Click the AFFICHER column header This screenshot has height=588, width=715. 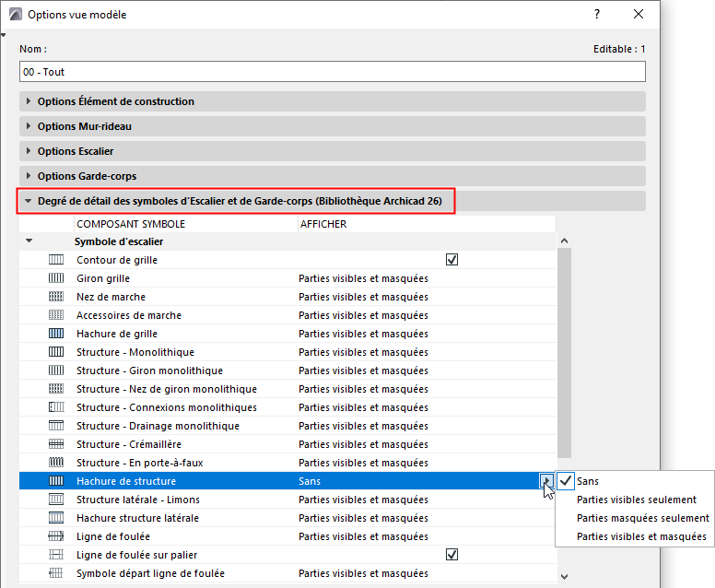427,224
